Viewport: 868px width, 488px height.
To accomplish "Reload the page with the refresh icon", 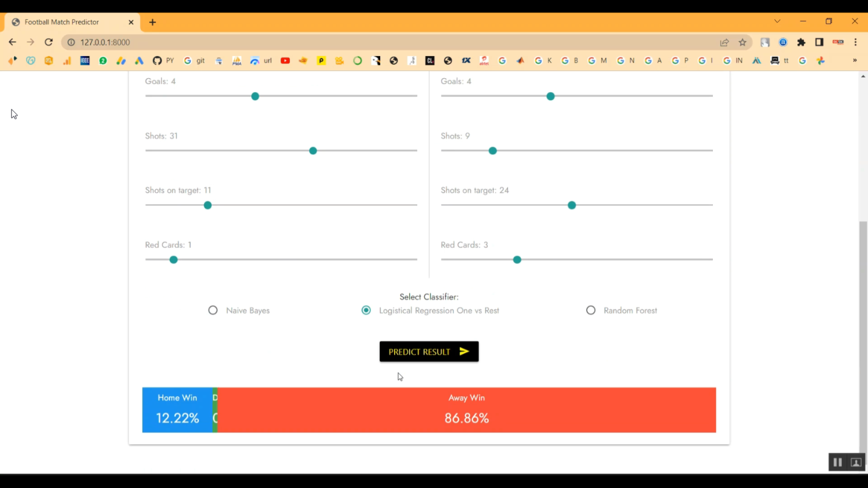I will click(49, 42).
